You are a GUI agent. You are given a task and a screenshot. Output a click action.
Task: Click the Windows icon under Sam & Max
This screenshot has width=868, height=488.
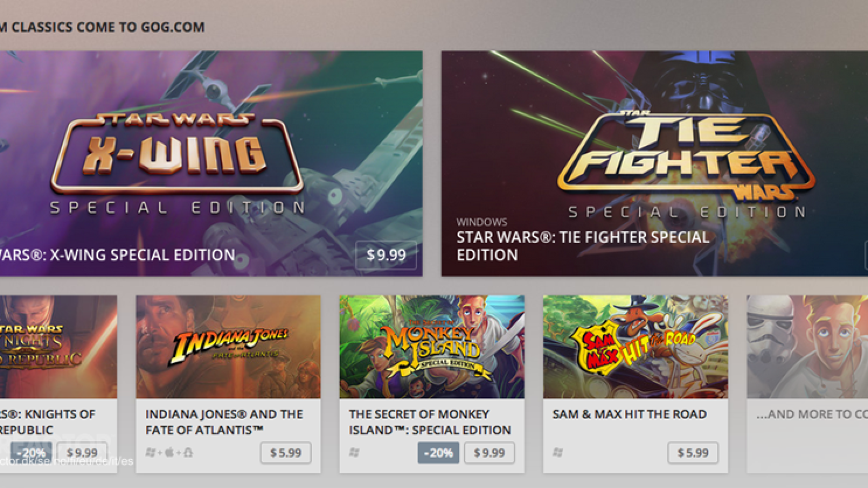pyautogui.click(x=558, y=452)
